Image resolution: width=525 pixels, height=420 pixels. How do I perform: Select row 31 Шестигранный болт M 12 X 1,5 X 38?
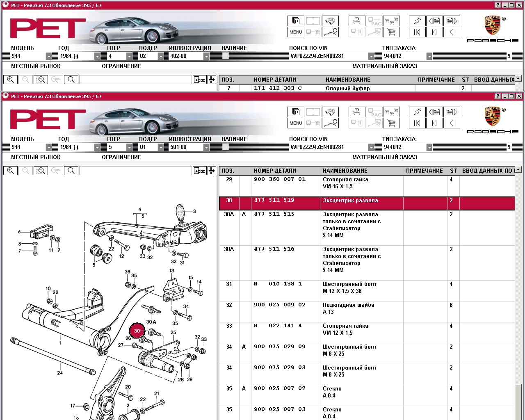(349, 288)
